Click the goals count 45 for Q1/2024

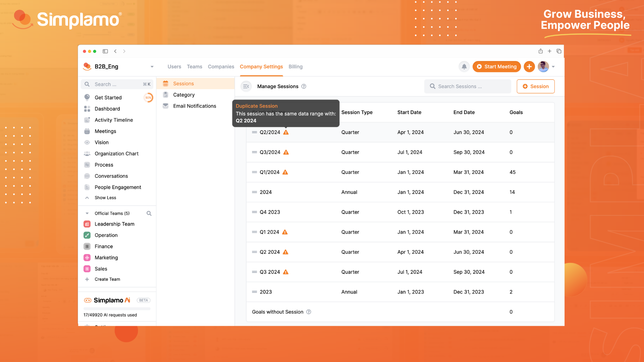513,172
